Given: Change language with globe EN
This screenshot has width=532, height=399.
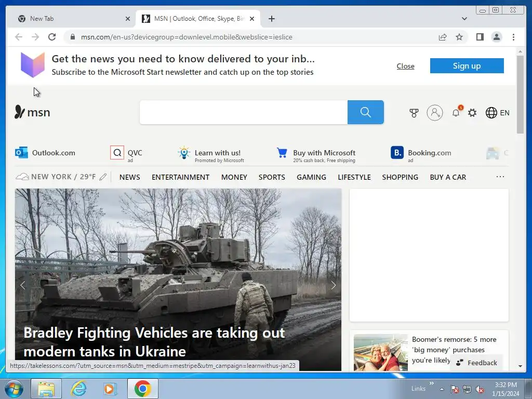Looking at the screenshot, I should pos(497,113).
